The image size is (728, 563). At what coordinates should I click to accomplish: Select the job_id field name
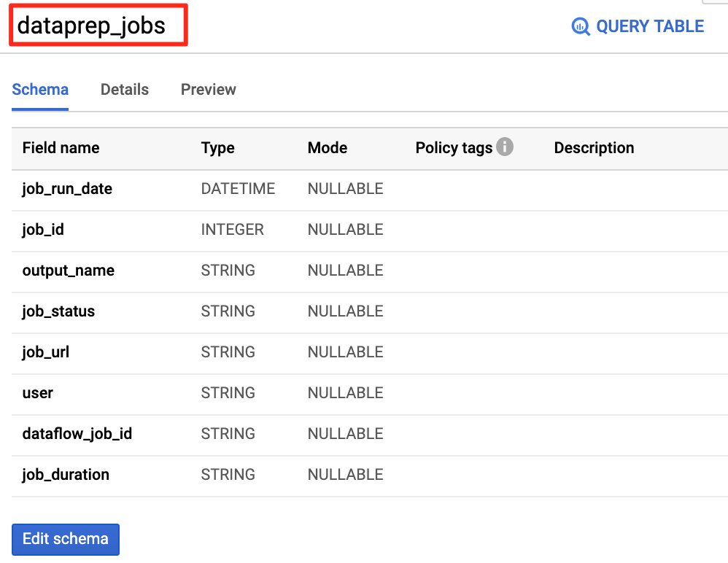43,230
